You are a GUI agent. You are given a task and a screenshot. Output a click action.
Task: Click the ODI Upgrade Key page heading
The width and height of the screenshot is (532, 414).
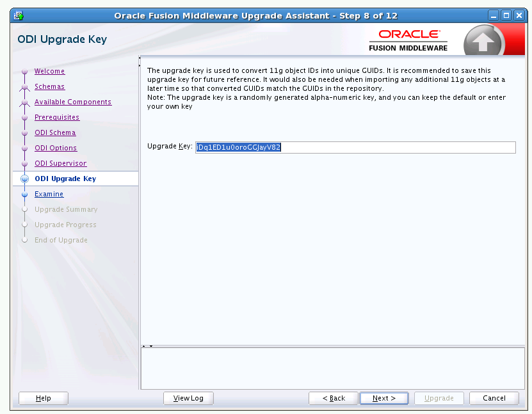click(x=62, y=39)
